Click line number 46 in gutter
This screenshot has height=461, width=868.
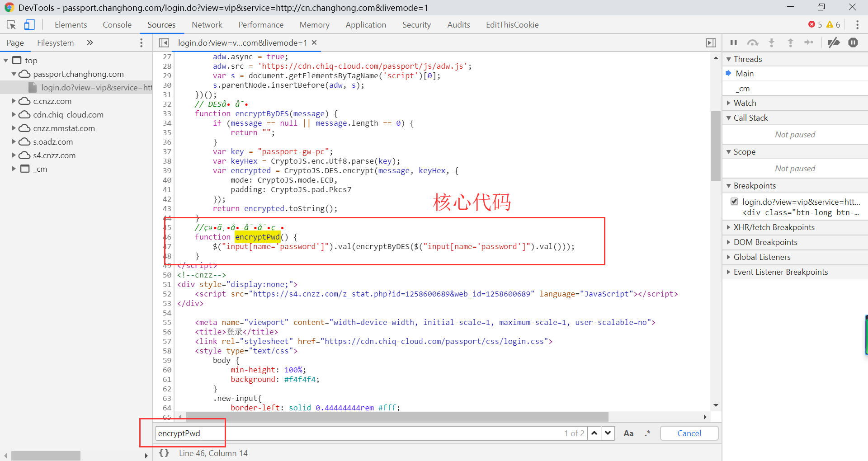click(x=167, y=237)
